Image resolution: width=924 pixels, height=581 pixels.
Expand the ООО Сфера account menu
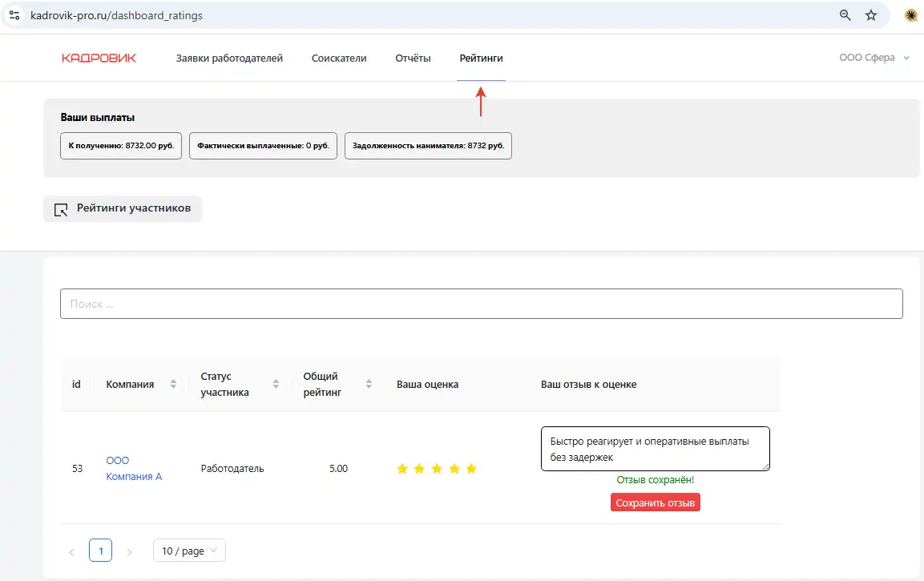874,58
